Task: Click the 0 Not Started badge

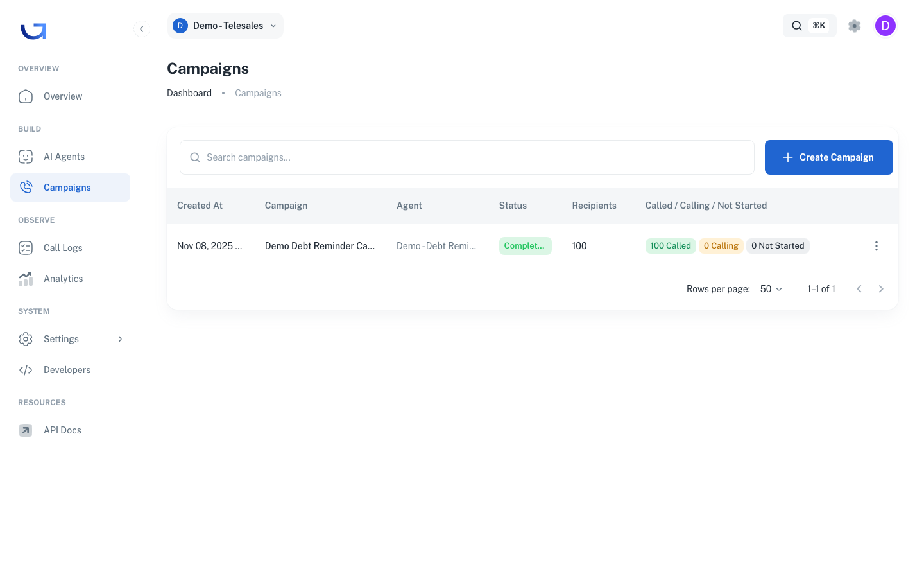Action: point(778,246)
